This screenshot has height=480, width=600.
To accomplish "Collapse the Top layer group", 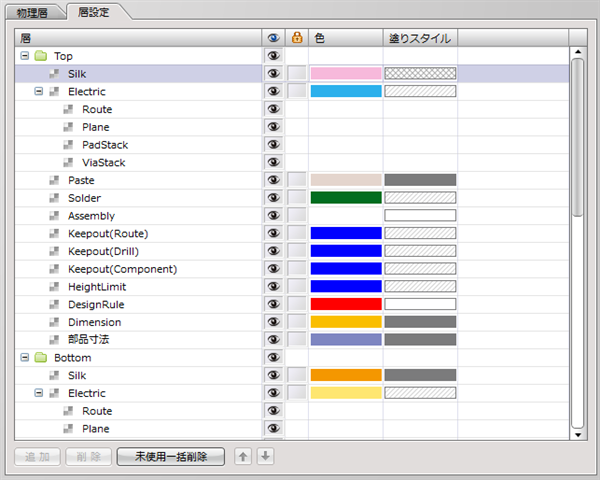I will (24, 56).
